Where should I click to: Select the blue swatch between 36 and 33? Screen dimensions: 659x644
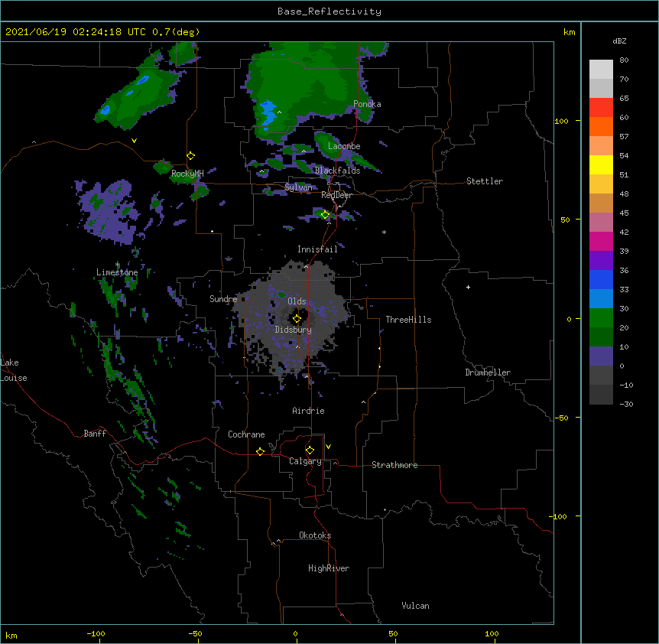(x=601, y=279)
